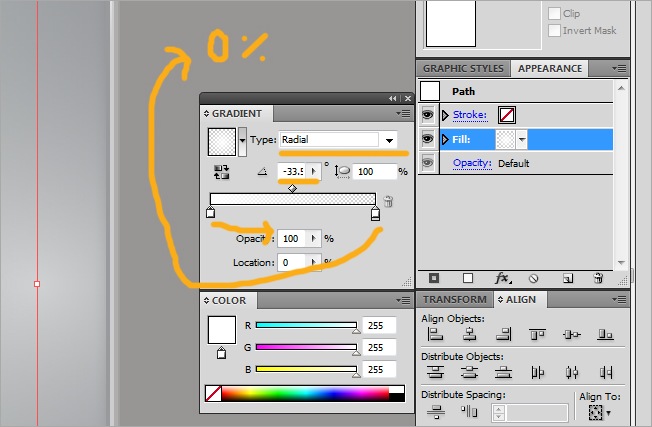Switch to the Graphic Styles tab
Screen dimensions: 652x427
point(463,69)
